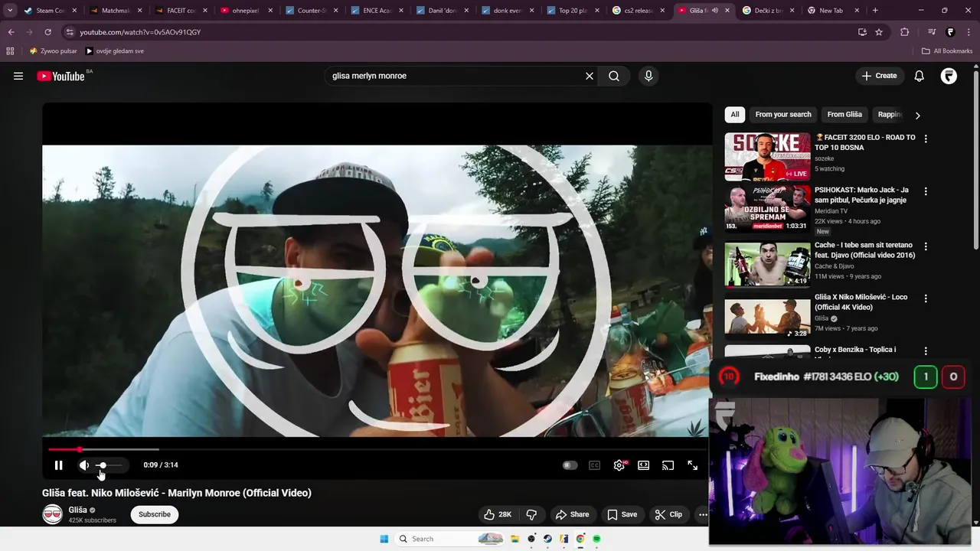Share the video
Screen dimensions: 980x551
click(x=572, y=514)
